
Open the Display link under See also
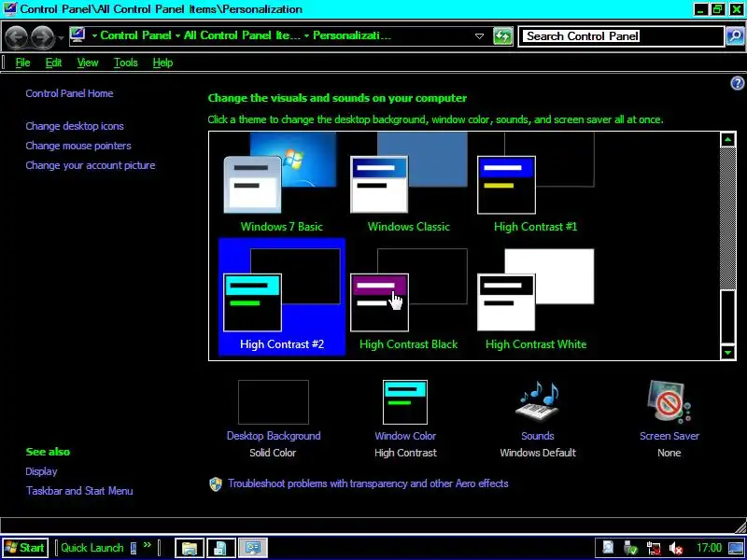(x=41, y=471)
